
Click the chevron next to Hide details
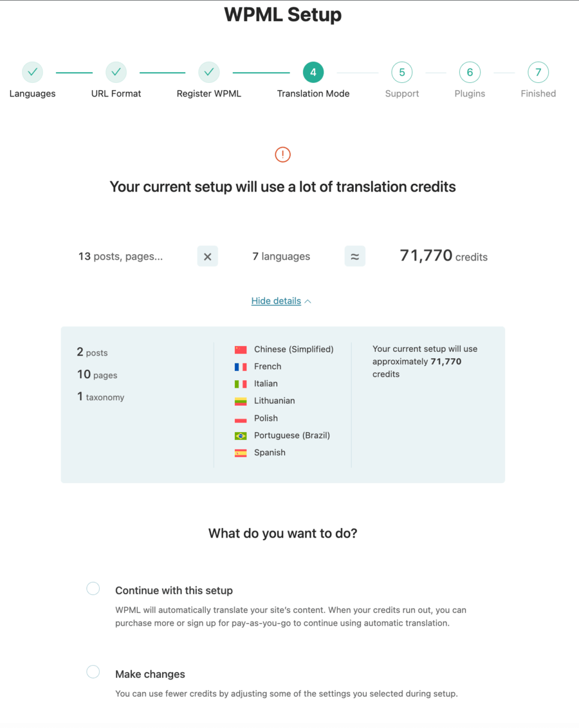tap(308, 302)
